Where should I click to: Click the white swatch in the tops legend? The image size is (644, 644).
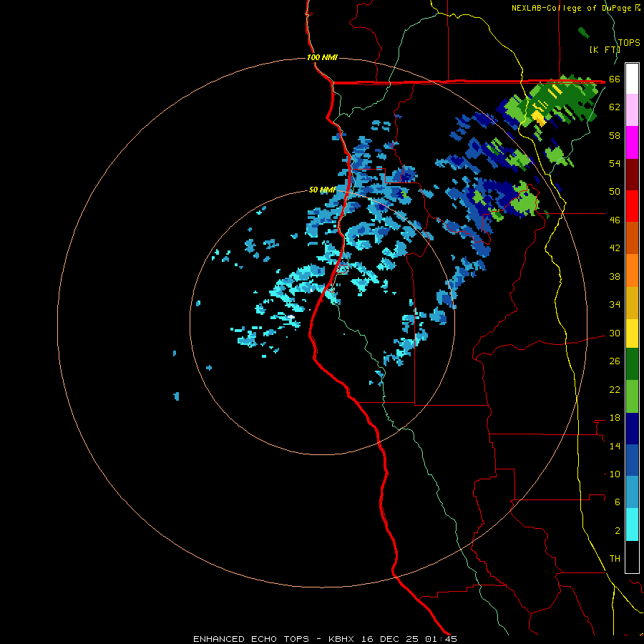632,79
